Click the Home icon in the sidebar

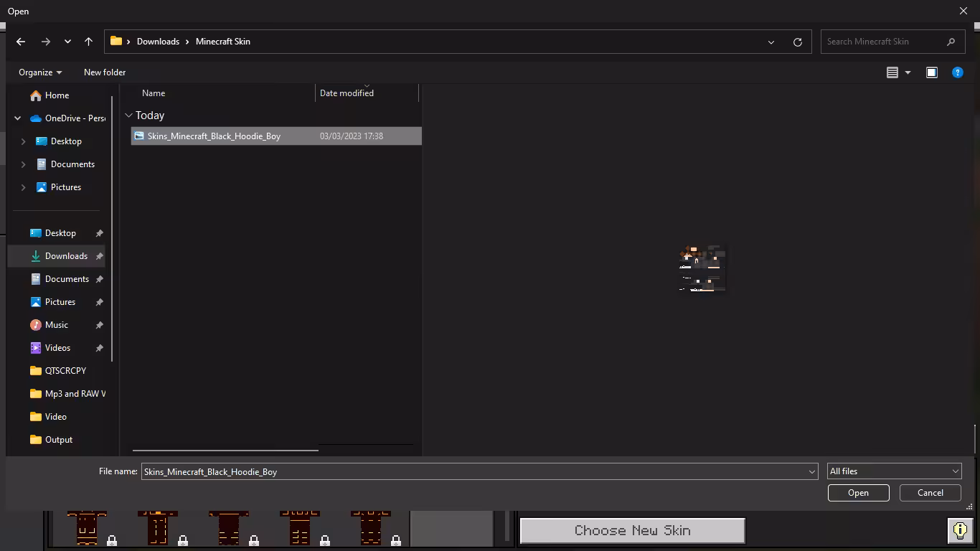click(x=36, y=95)
